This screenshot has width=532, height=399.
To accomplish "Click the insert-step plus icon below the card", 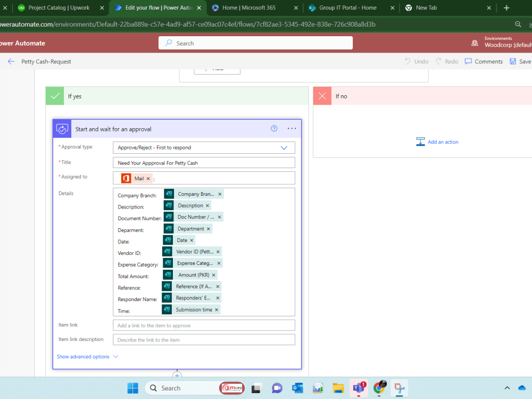I will point(177,375).
